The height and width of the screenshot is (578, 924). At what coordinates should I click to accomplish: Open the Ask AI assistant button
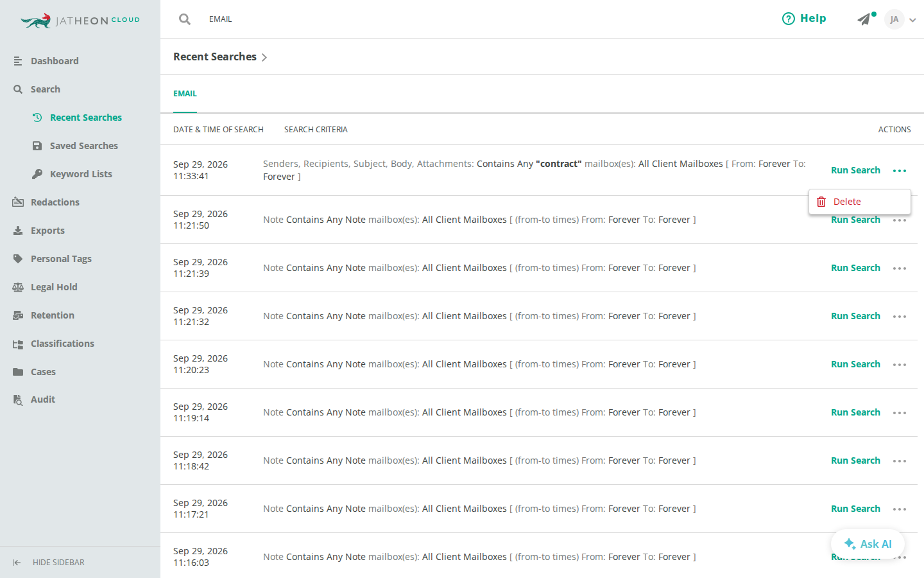(868, 544)
